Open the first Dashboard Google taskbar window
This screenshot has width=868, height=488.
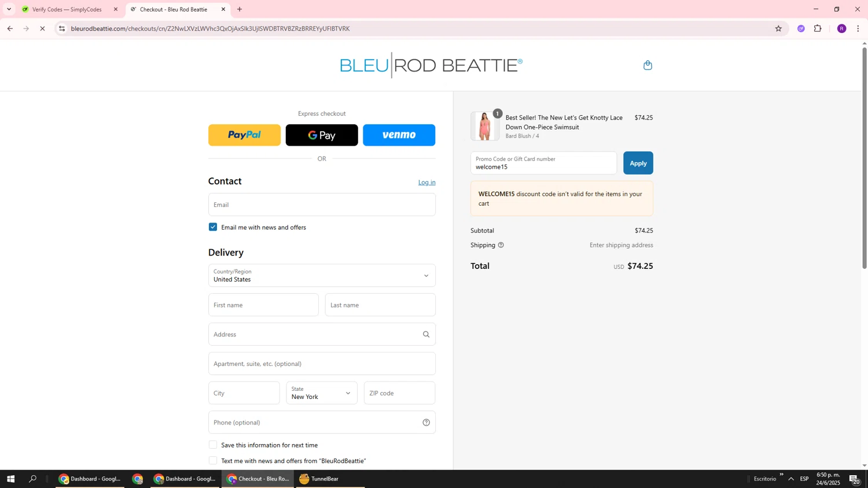point(90,479)
